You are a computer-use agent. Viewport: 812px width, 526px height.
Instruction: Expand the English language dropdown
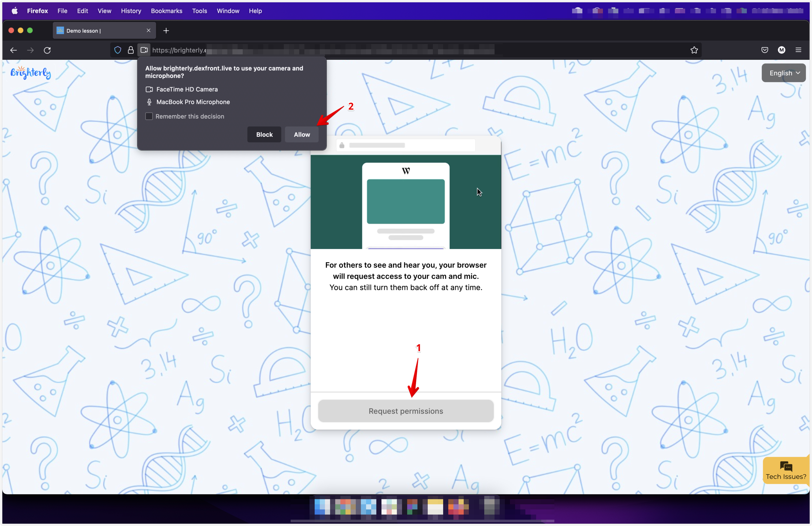(784, 73)
